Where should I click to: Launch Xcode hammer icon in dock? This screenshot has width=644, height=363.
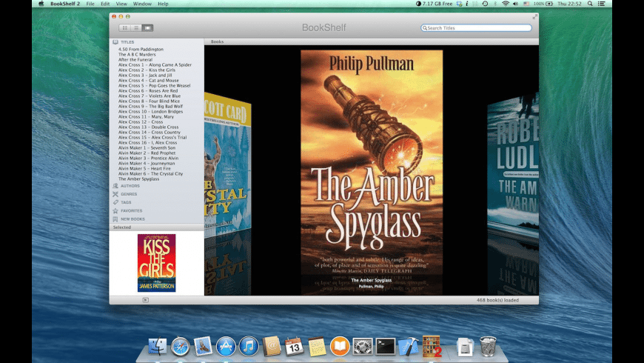(409, 346)
